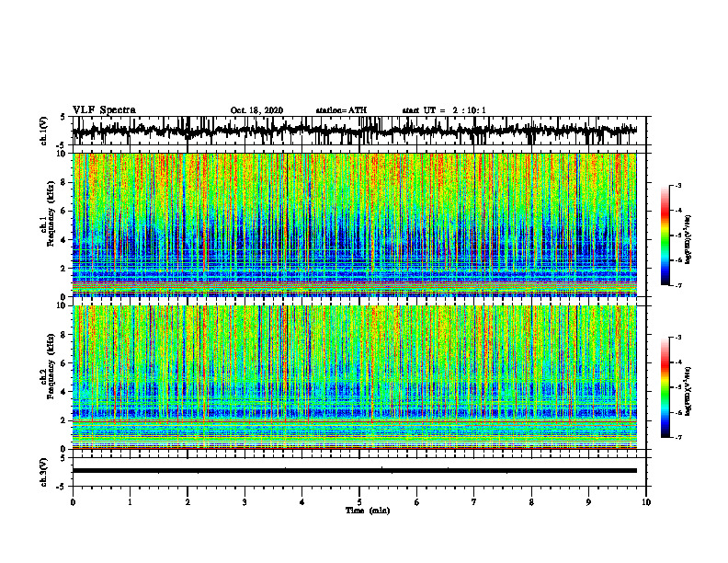Viewport: 728px width, 563px height.
Task: Click the "5" tick on the time axis
Action: pos(359,502)
